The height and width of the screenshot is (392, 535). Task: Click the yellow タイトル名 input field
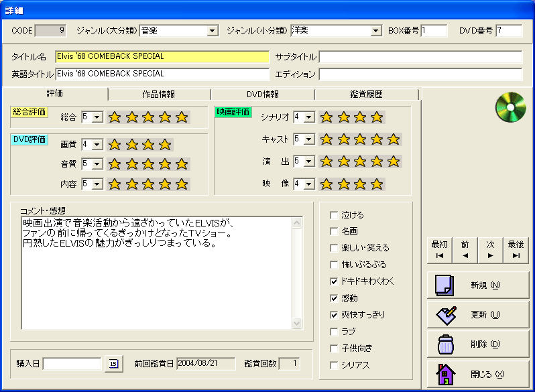point(162,57)
